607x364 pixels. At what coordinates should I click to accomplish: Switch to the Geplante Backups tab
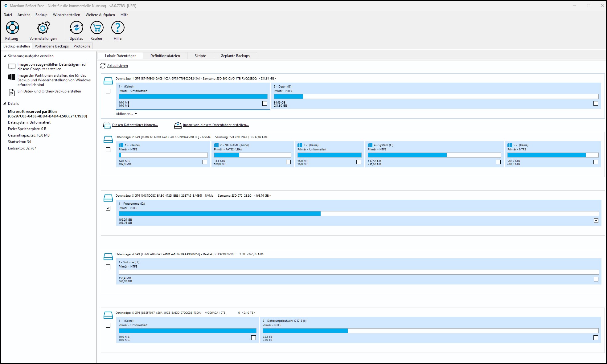235,56
